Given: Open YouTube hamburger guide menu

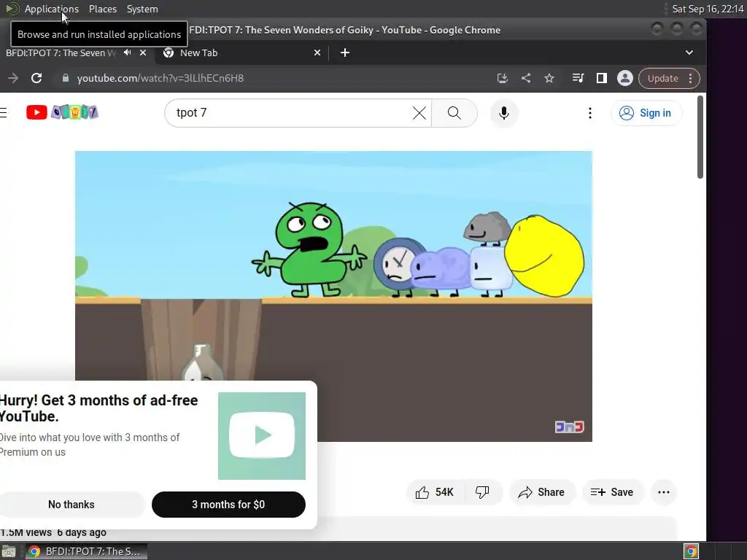Looking at the screenshot, I should coord(4,113).
